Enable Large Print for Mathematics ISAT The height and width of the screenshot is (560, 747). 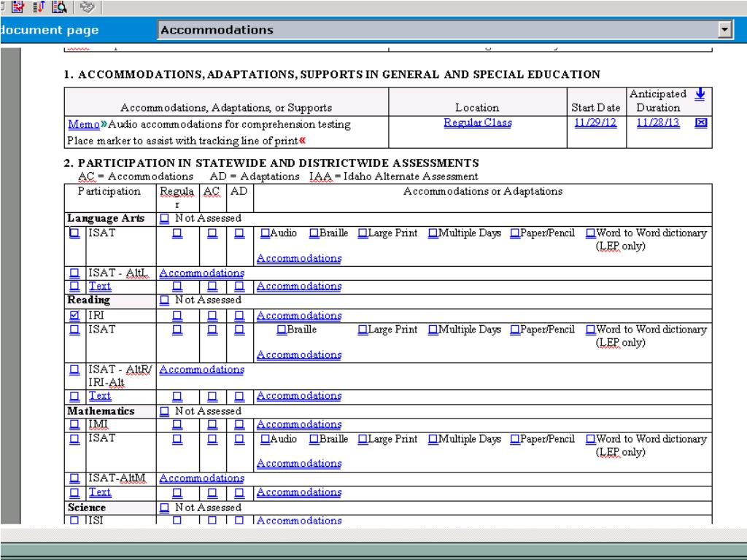click(363, 439)
